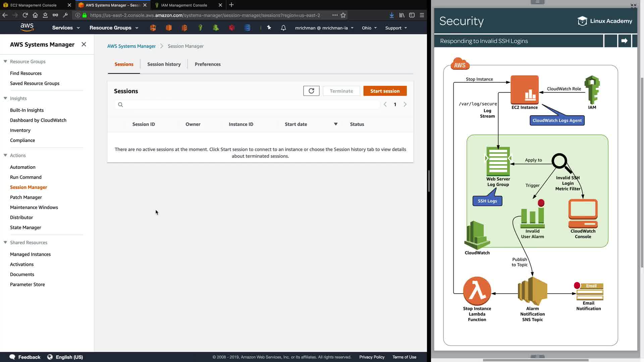Viewport: 644px width, 362px height.
Task: Open the Preferences tab
Action: tap(208, 64)
